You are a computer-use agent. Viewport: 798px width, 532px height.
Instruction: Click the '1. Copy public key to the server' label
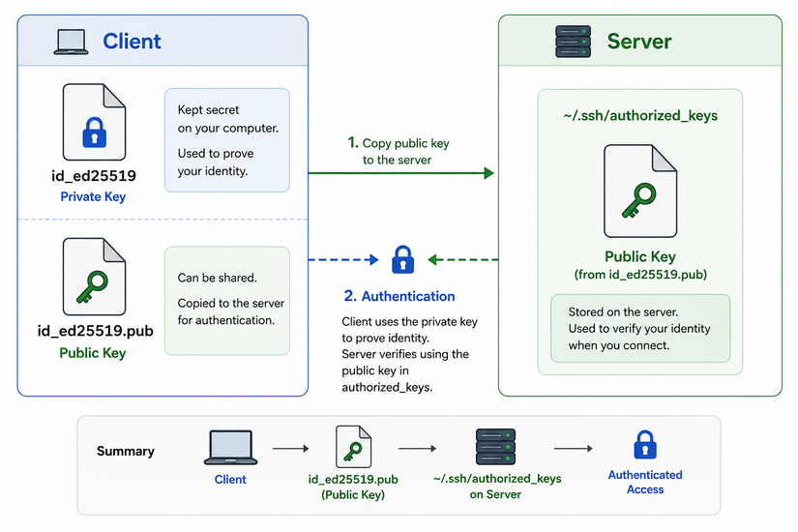click(399, 151)
